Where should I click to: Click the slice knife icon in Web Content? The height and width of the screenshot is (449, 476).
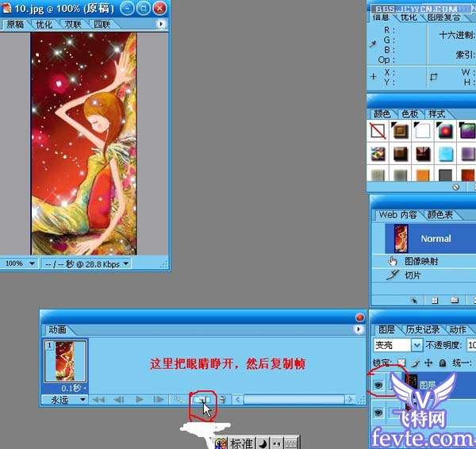(x=392, y=275)
